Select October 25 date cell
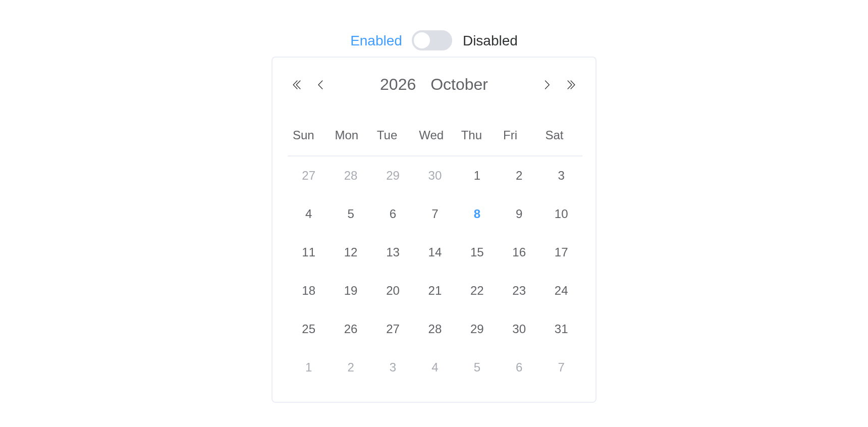This screenshot has width=868, height=427. tap(309, 329)
